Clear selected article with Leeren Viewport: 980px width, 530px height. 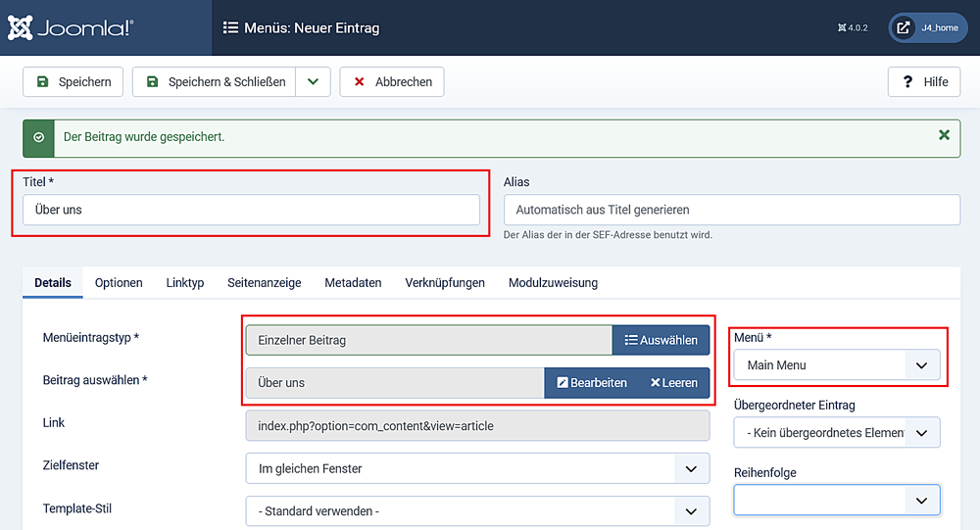click(x=673, y=383)
